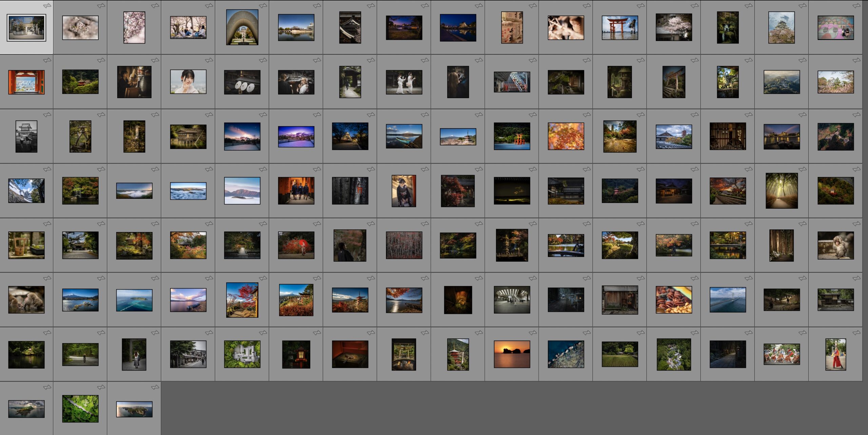Click the sync arrow above the festival dancers photo
Image resolution: width=868 pixels, height=435 pixels.
[x=802, y=333]
